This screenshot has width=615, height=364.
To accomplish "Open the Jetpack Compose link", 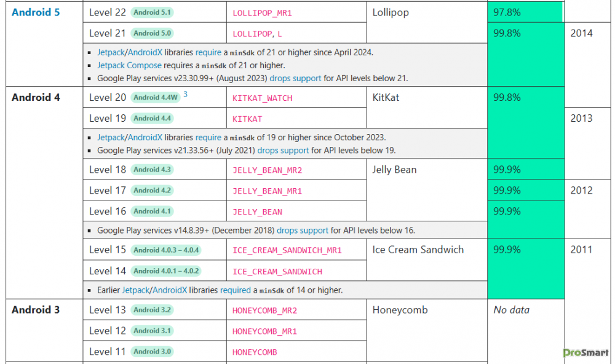I will point(129,65).
